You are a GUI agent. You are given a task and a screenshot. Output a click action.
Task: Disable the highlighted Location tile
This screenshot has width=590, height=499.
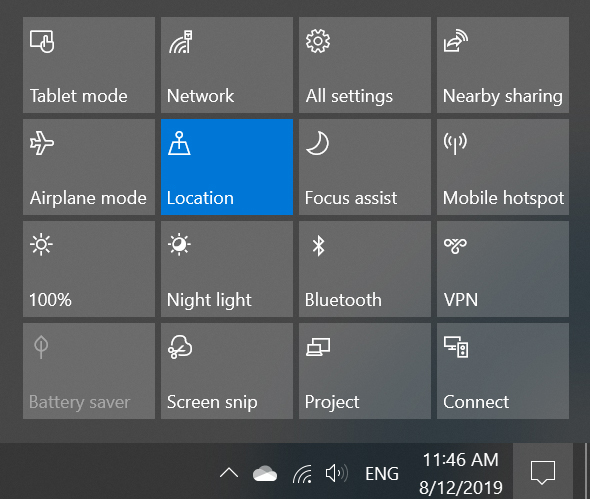[227, 167]
